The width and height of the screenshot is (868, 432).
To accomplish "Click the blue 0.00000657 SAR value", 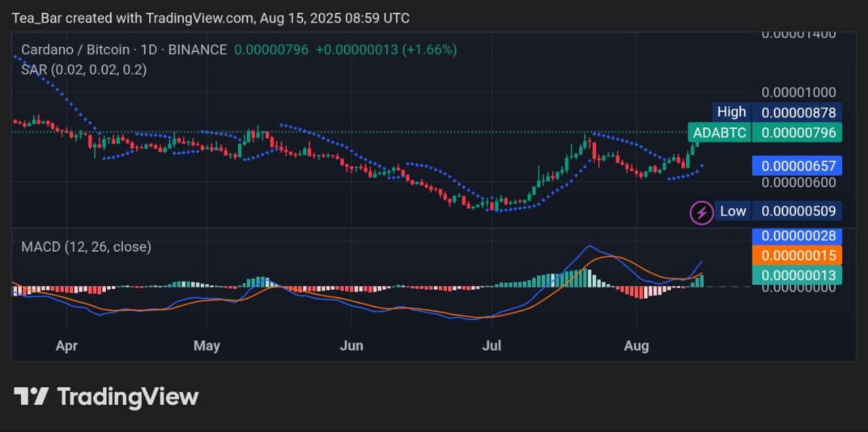I will [x=798, y=165].
